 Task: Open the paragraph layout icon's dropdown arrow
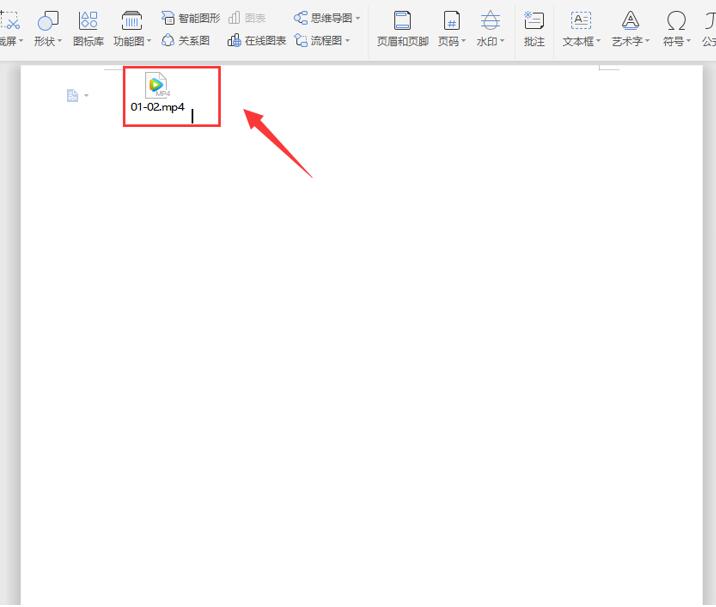(86, 95)
